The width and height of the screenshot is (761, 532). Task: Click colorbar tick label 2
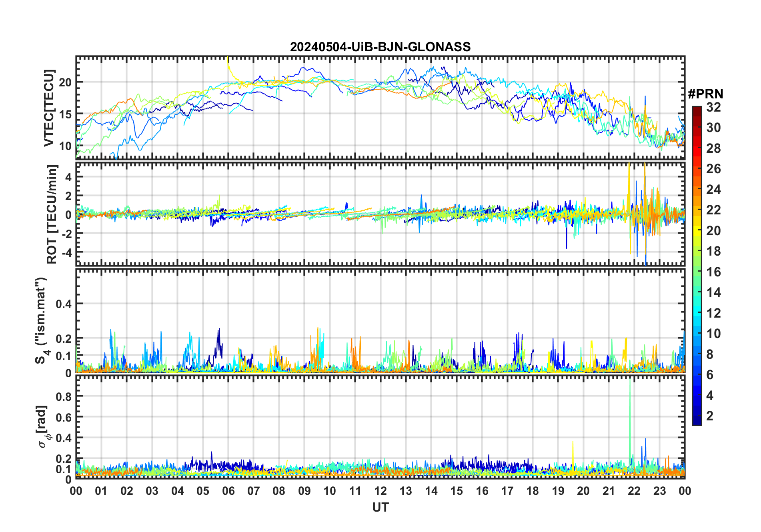710,416
